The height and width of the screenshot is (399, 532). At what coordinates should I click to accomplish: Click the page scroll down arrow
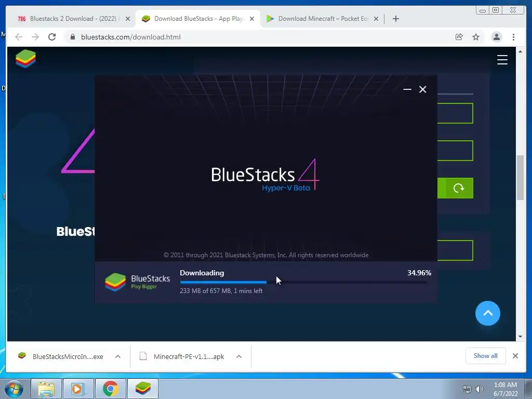tap(520, 337)
